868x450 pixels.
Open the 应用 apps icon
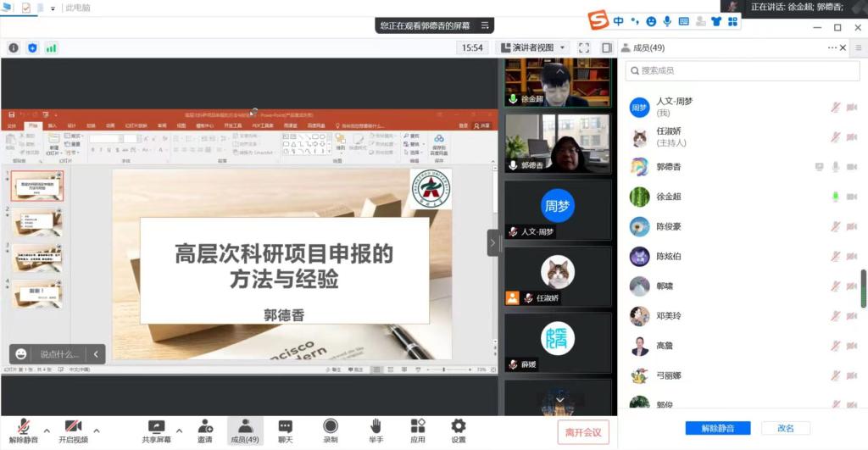click(x=417, y=431)
